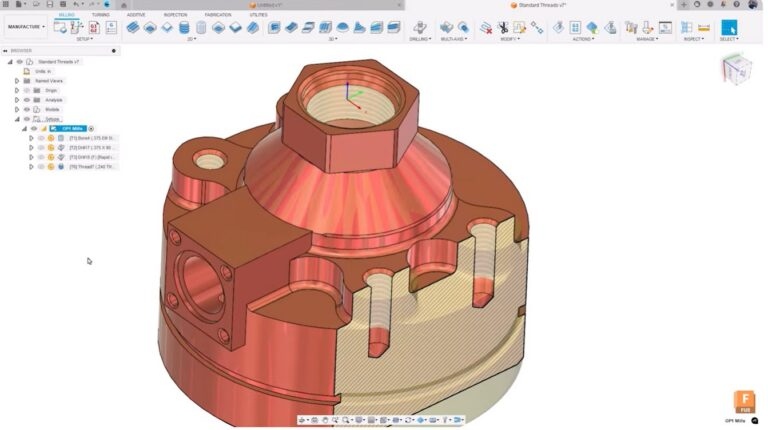Expand the T5 Thread operation node
Screen dimensions: 768x430
click(32, 167)
